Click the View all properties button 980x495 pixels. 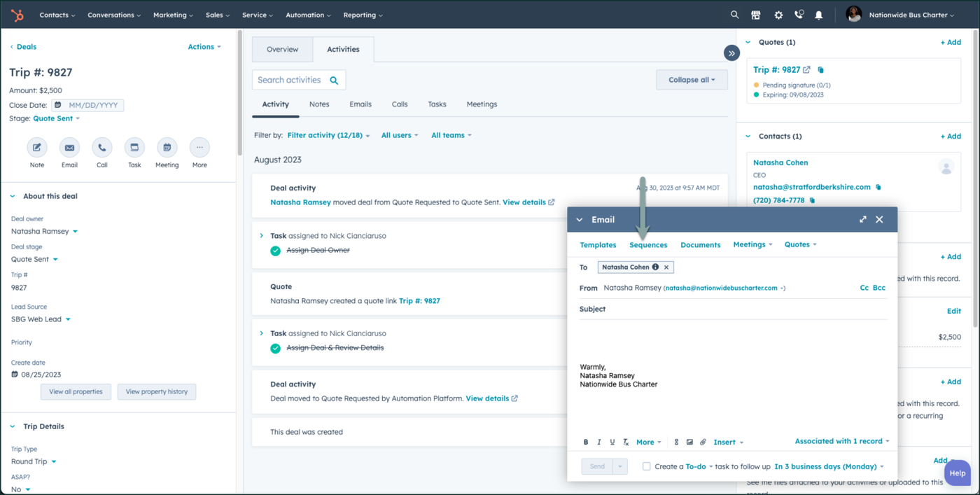pos(76,392)
